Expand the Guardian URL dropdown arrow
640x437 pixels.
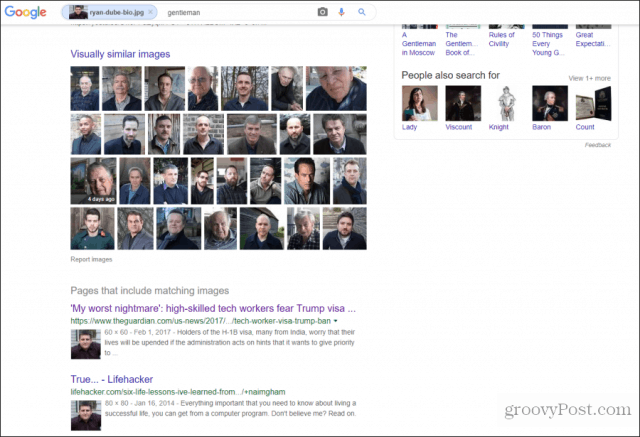336,321
